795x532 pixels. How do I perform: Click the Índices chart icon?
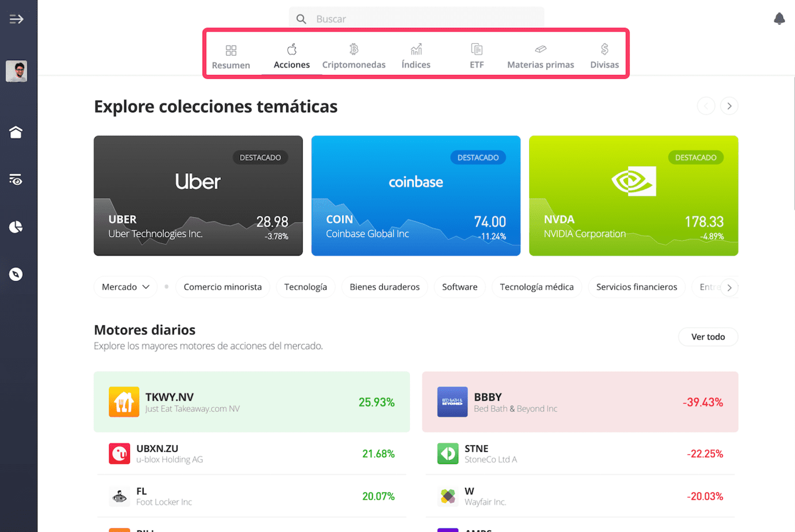416,49
